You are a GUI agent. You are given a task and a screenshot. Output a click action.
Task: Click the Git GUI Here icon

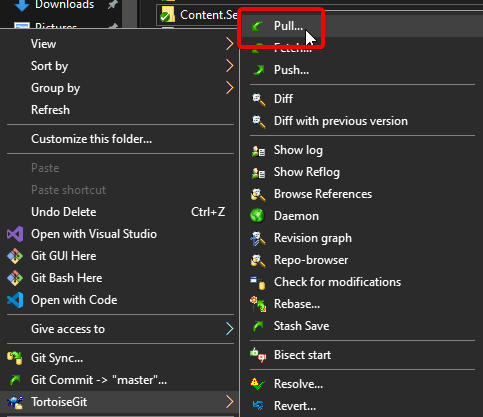click(x=15, y=256)
